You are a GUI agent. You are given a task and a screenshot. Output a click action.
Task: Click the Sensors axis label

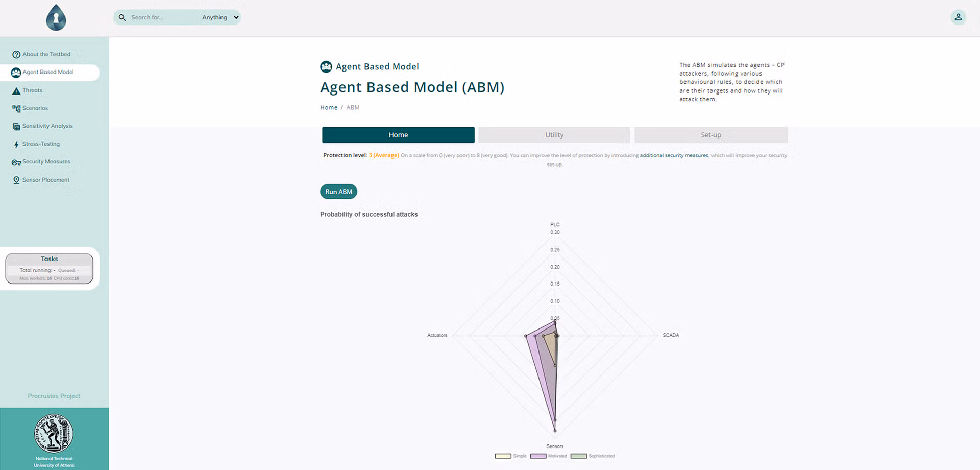[555, 447]
